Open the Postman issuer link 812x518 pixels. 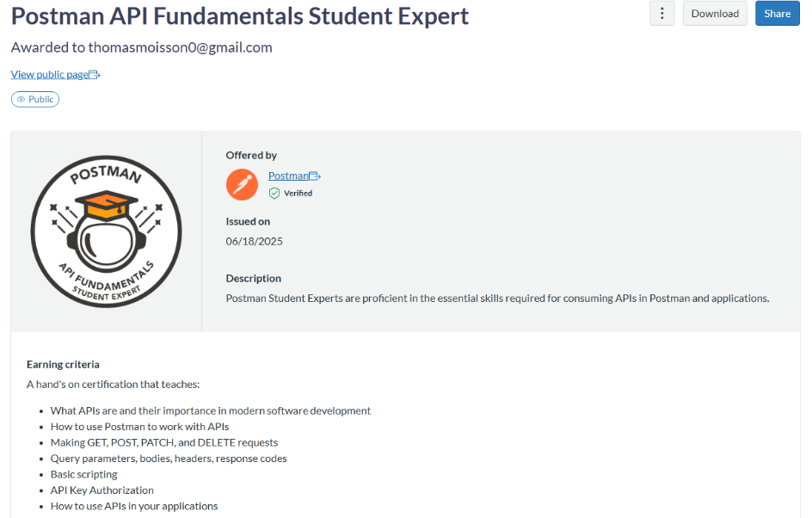click(288, 176)
